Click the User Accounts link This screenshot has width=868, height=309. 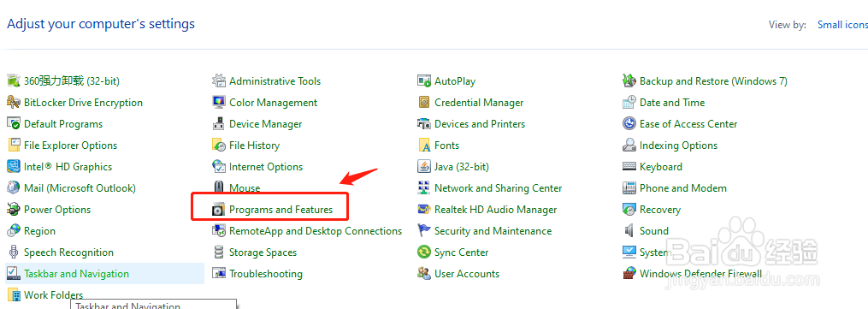coord(467,274)
